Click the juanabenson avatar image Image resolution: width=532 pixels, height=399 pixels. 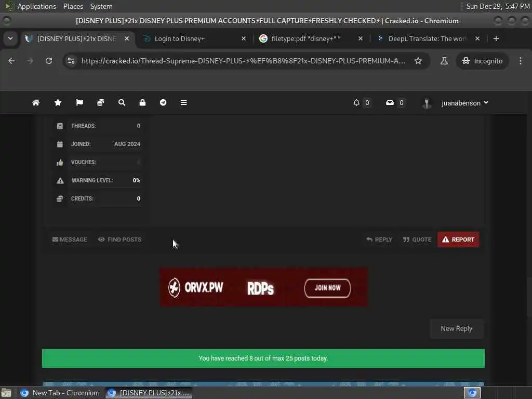coord(427,103)
